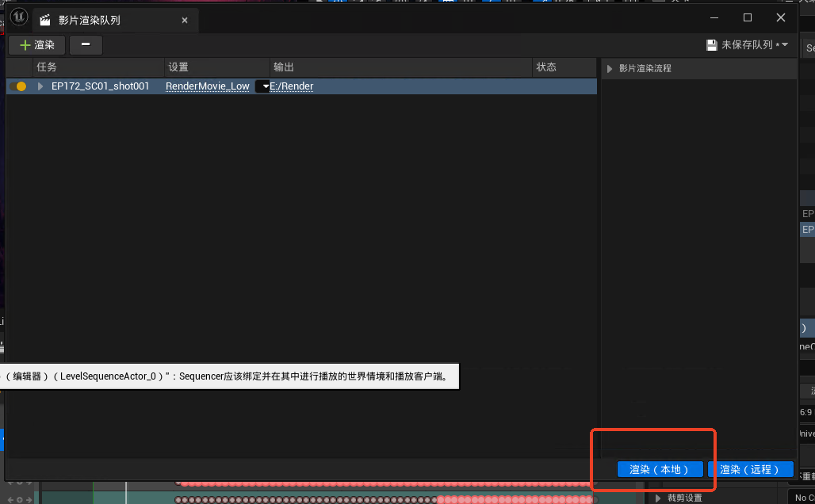This screenshot has height=504, width=815.
Task: Open the 未保存队列 dropdown menu
Action: click(783, 45)
